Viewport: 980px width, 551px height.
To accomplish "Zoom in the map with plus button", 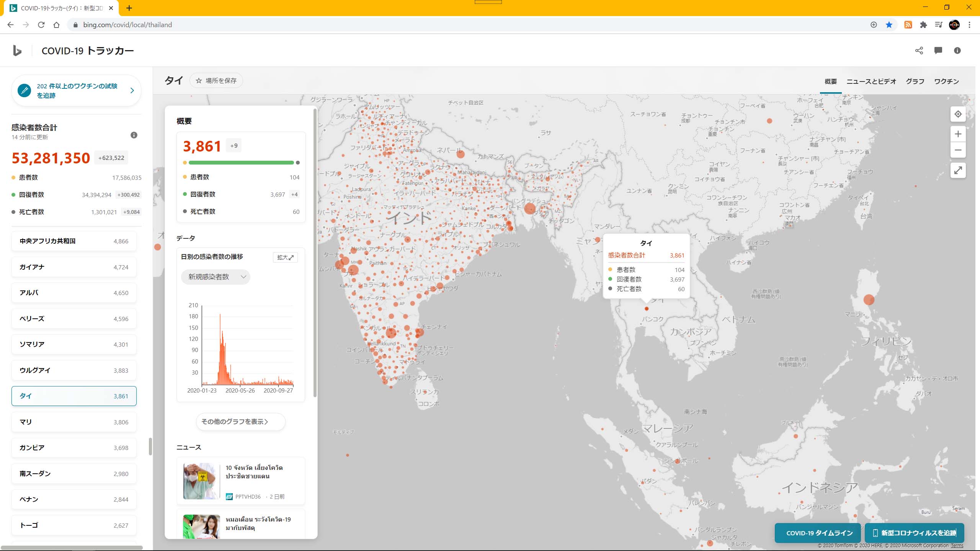I will (x=958, y=134).
